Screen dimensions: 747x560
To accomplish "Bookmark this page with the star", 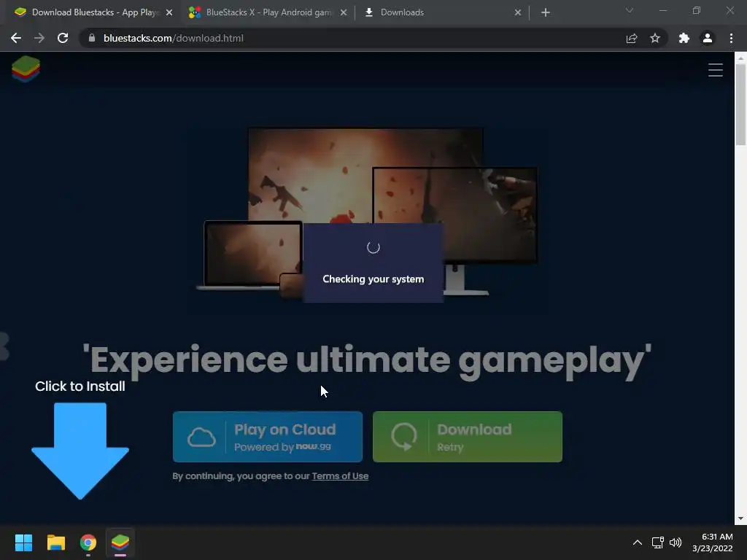I will [x=655, y=38].
